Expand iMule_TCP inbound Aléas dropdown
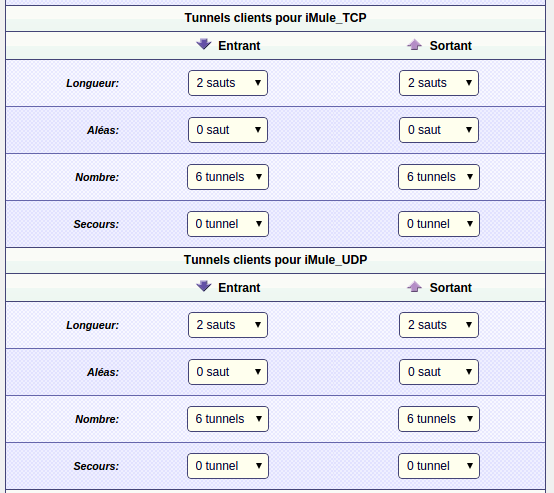Screen dimensions: 554x493 click(x=228, y=130)
